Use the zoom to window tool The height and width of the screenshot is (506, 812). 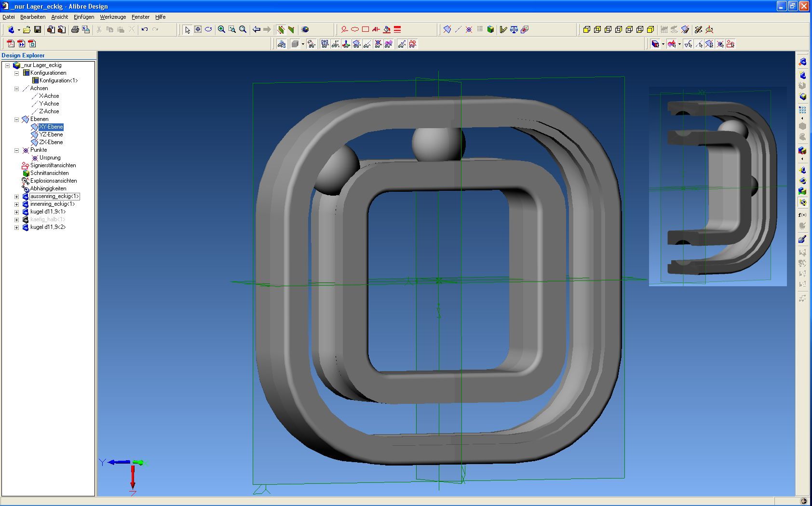[232, 30]
